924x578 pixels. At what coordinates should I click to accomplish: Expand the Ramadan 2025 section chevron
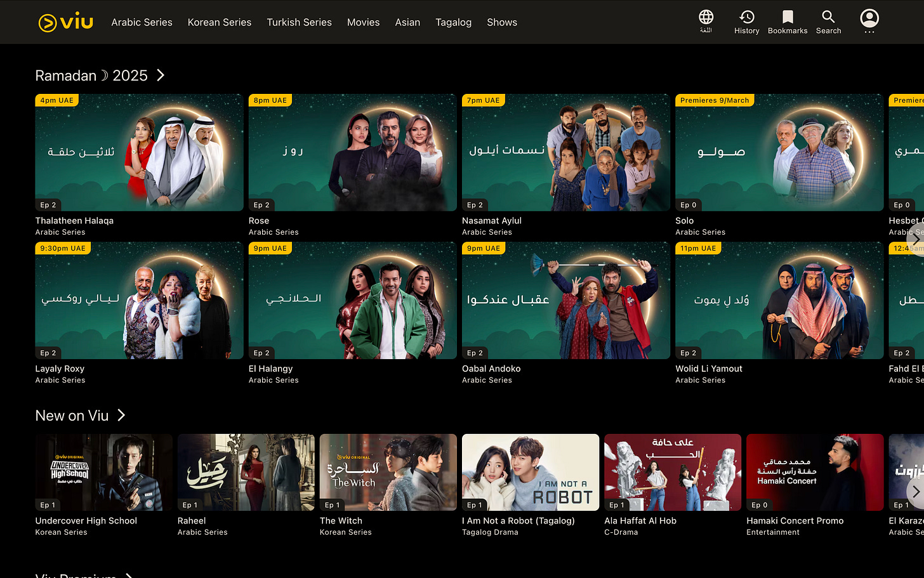(x=159, y=75)
